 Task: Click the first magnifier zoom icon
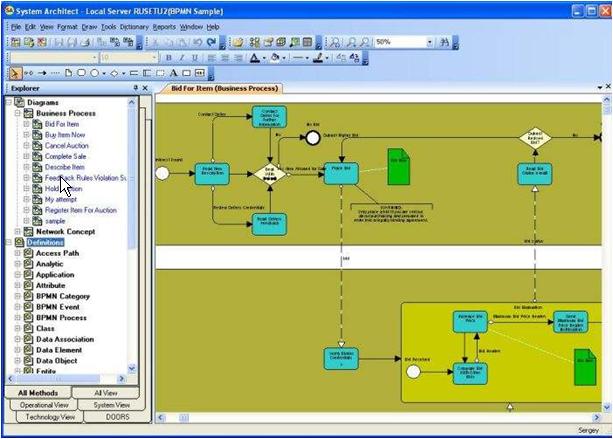coord(335,42)
